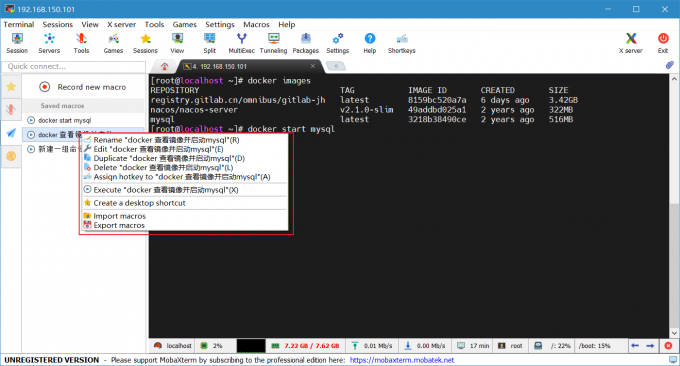Image resolution: width=680 pixels, height=366 pixels.
Task: Open the Help toolbar icon
Action: [369, 43]
